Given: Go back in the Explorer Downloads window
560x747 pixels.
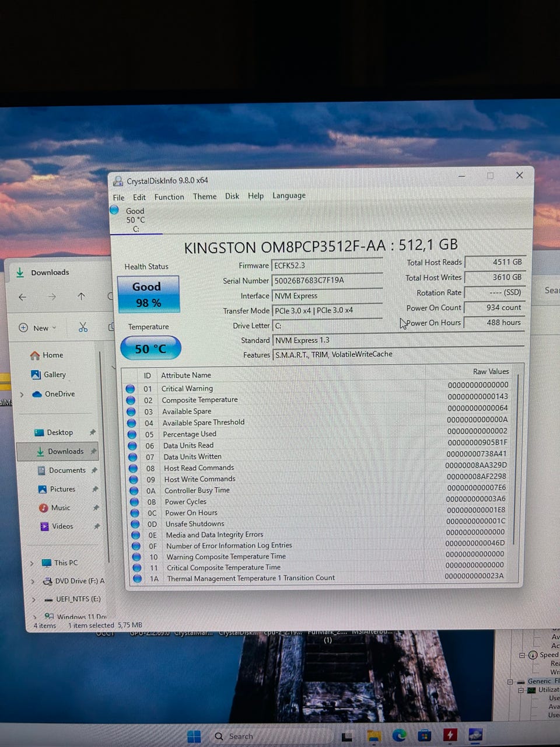Looking at the screenshot, I should point(23,297).
